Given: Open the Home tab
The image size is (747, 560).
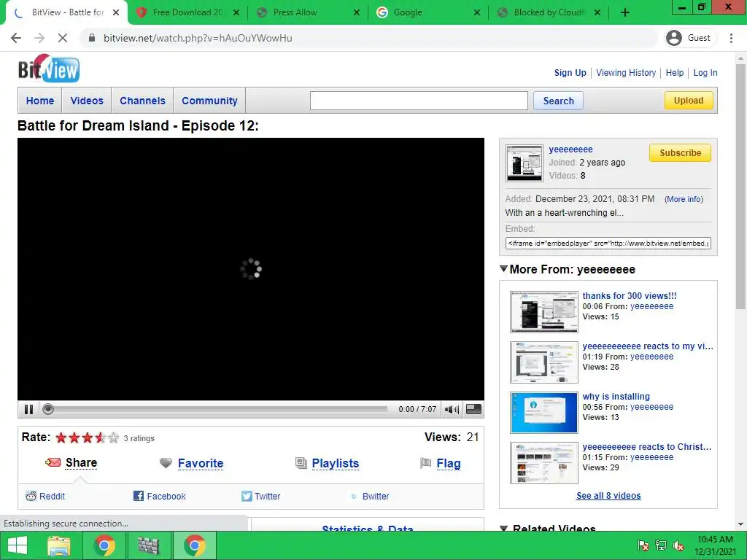Looking at the screenshot, I should pyautogui.click(x=40, y=101).
